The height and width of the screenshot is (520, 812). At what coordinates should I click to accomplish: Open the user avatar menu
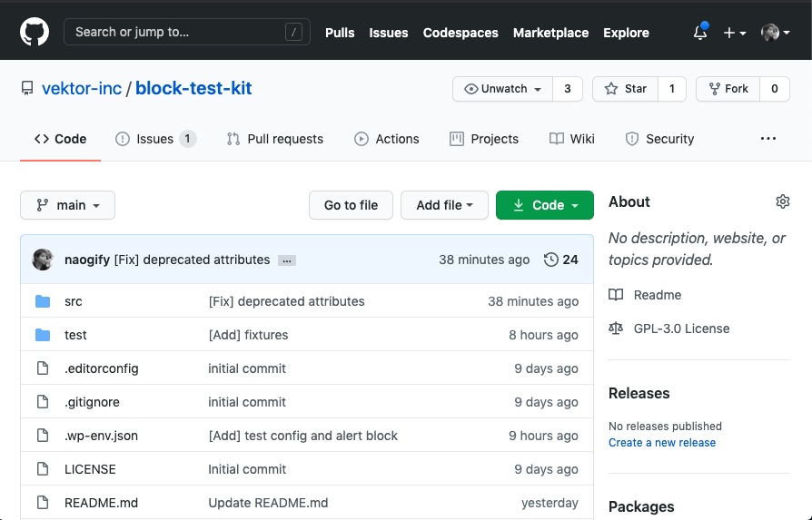[776, 33]
